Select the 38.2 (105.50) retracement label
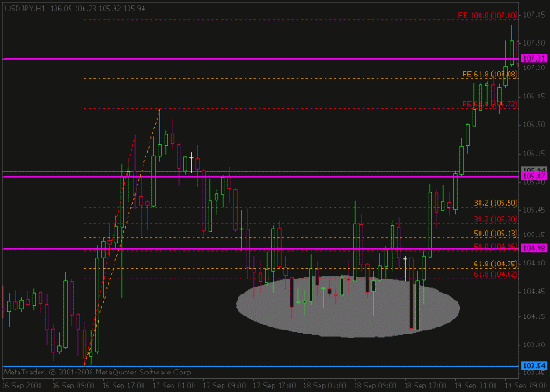550x392 pixels. 495,203
